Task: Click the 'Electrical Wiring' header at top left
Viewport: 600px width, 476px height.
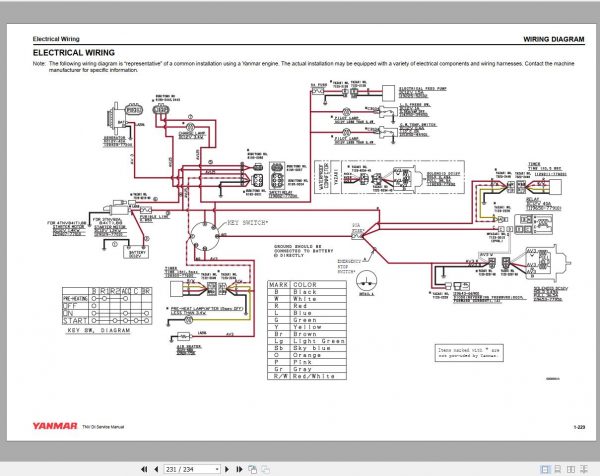Action: pyautogui.click(x=56, y=39)
